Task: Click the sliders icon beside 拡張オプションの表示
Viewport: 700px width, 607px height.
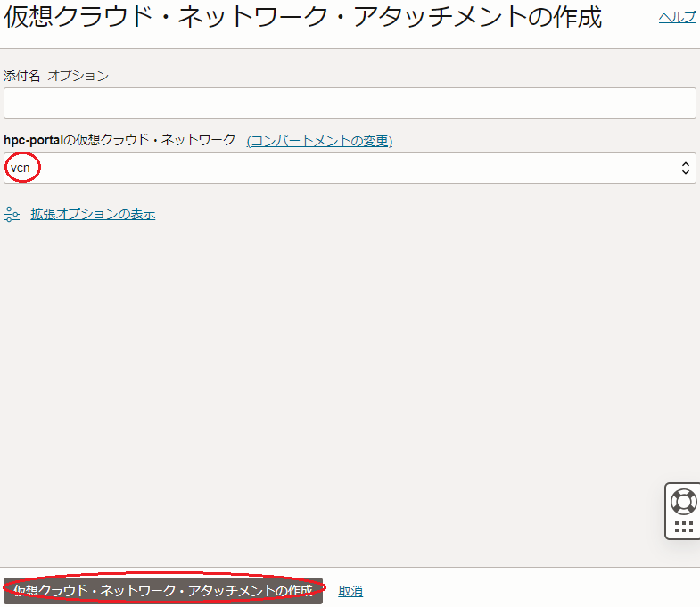Action: pos(12,214)
